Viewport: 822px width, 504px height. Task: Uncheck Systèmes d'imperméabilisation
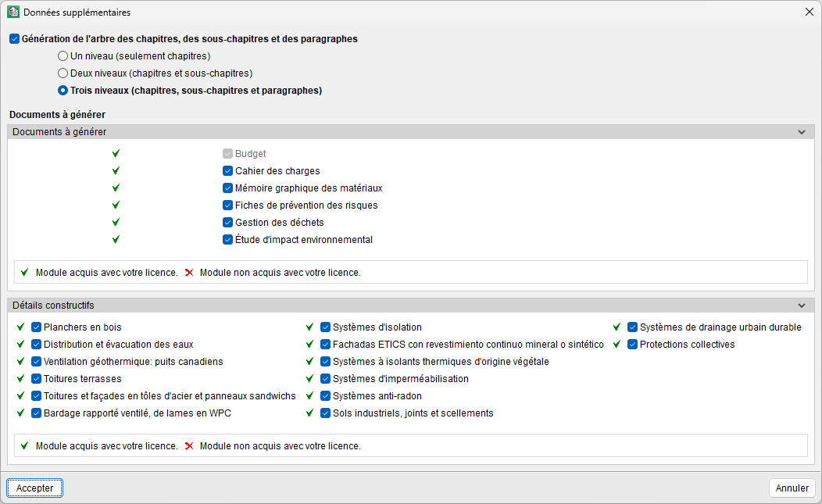(x=325, y=379)
